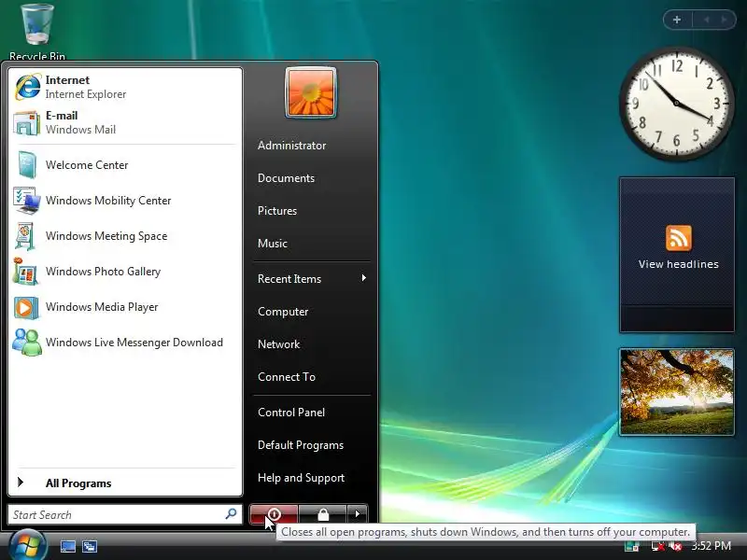The height and width of the screenshot is (560, 747).
Task: Click the 3:52 PM taskbar clock
Action: click(711, 546)
